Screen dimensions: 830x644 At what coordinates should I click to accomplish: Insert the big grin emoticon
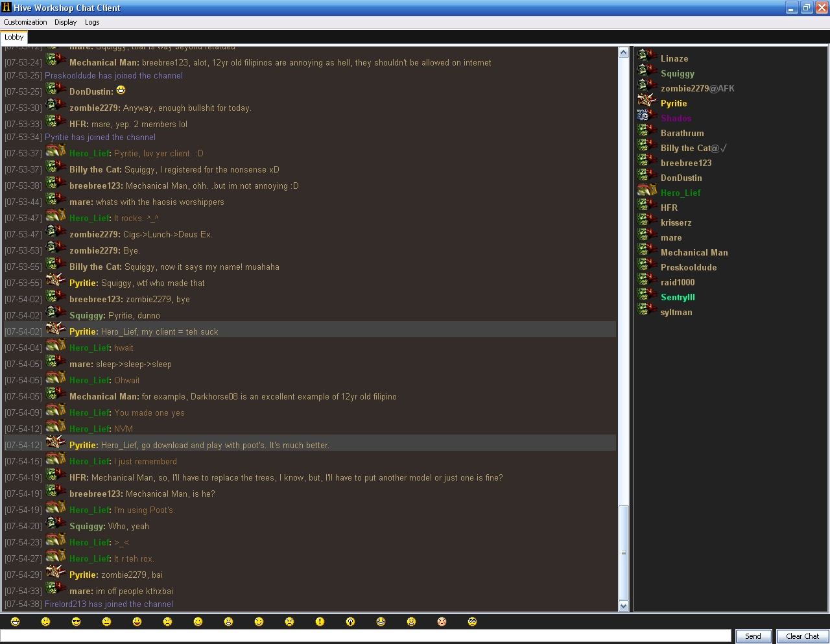[x=15, y=621]
